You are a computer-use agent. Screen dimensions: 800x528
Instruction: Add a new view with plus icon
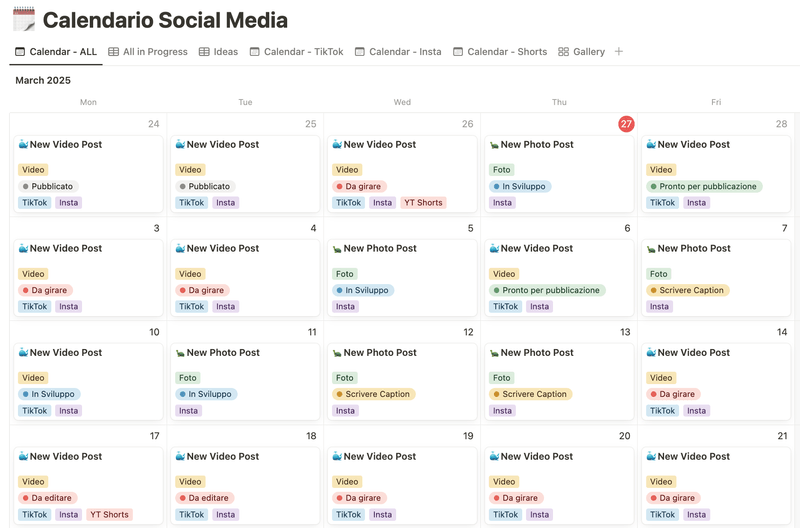click(618, 51)
